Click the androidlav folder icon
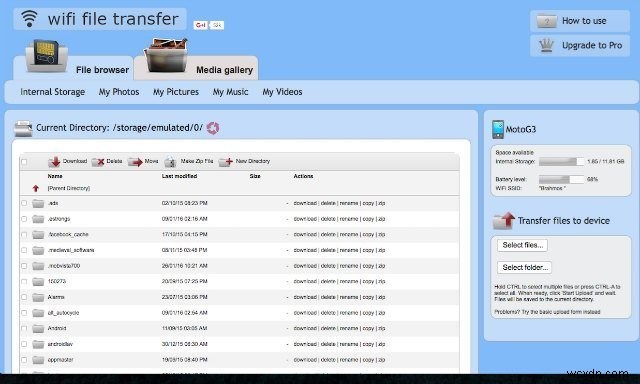The height and width of the screenshot is (384, 640). point(38,344)
